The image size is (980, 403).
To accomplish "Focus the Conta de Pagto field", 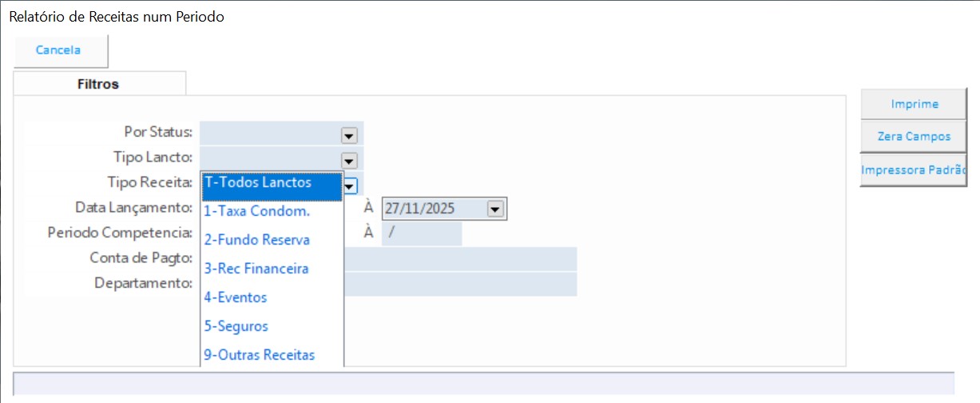I will point(459,259).
